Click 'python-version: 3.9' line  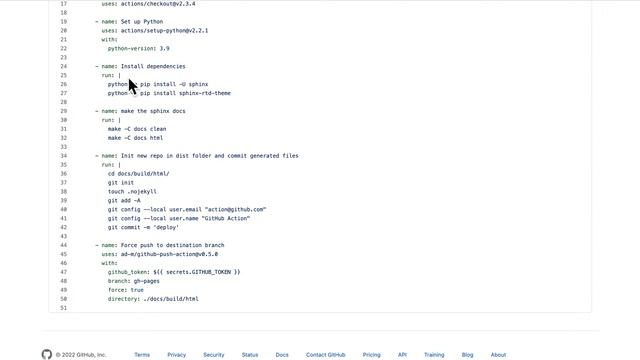click(x=138, y=49)
